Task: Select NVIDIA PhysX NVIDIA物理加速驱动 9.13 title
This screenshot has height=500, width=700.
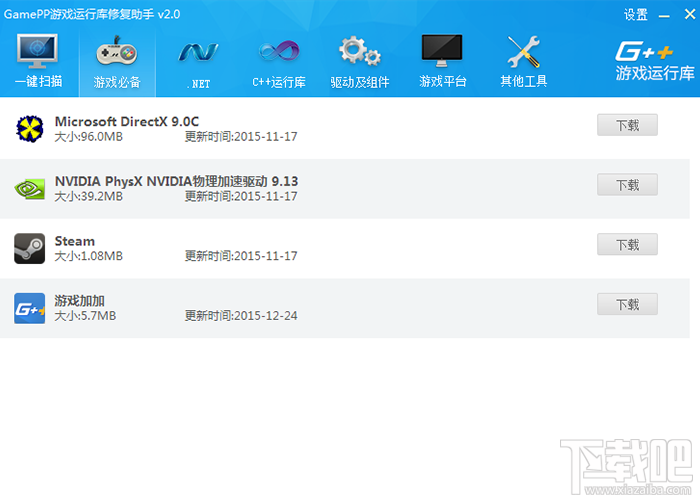Action: tap(176, 181)
